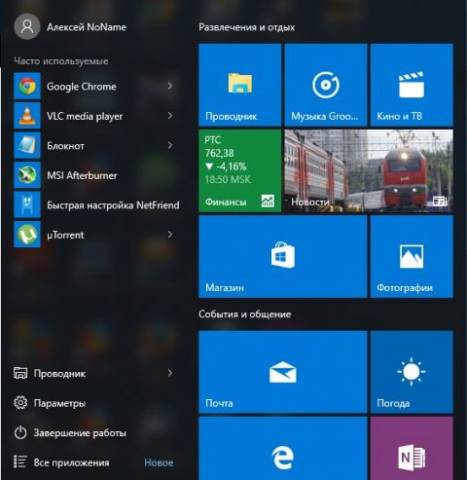The width and height of the screenshot is (467, 480).
Task: Open the OneNote tile
Action: pyautogui.click(x=412, y=448)
